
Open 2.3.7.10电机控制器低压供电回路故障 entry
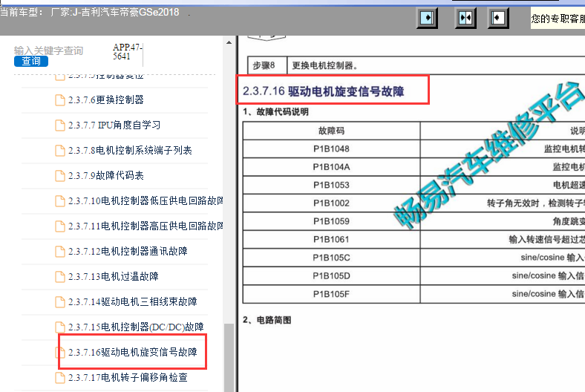146,201
